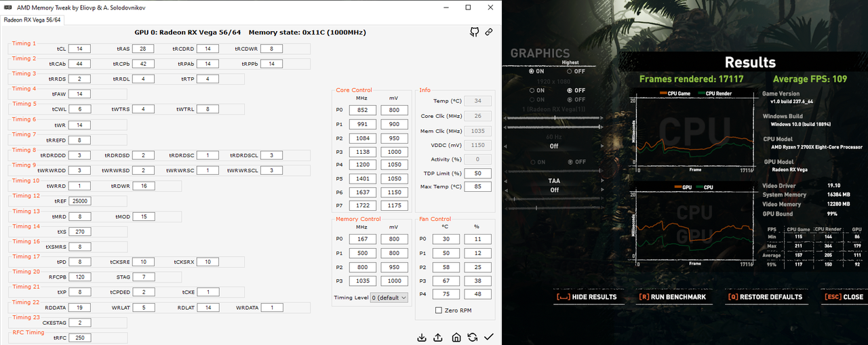Click Fan Control P0 temperature field 30
This screenshot has width=868, height=345.
446,239
